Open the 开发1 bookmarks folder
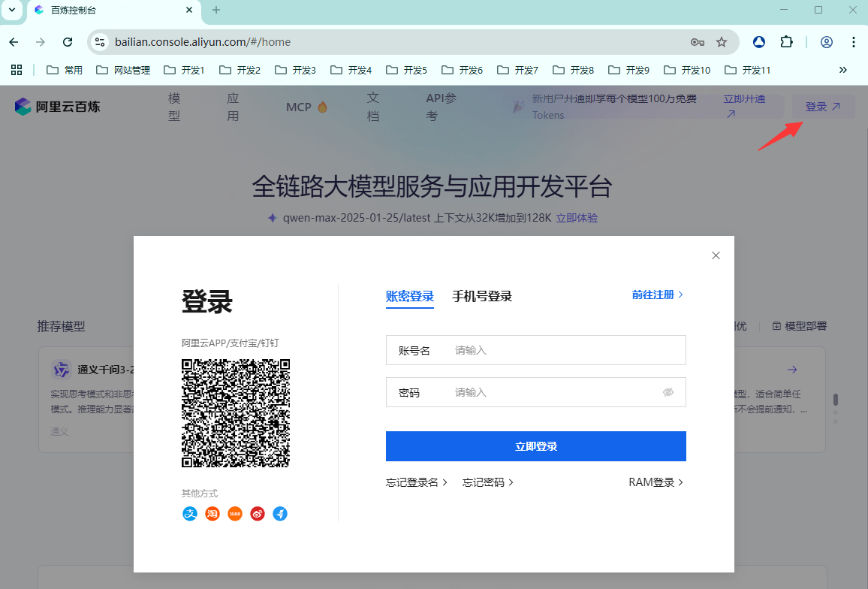This screenshot has height=589, width=868. [x=185, y=70]
